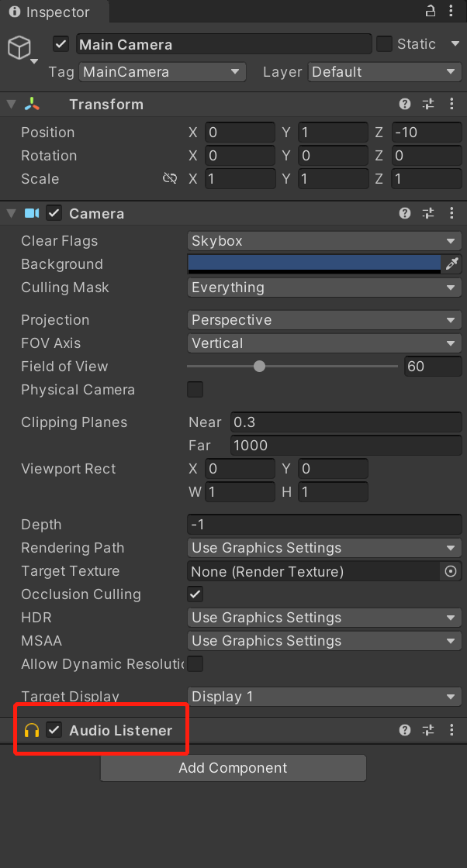Open the Projection dropdown
Viewport: 467px width, 868px height.
pyautogui.click(x=324, y=320)
